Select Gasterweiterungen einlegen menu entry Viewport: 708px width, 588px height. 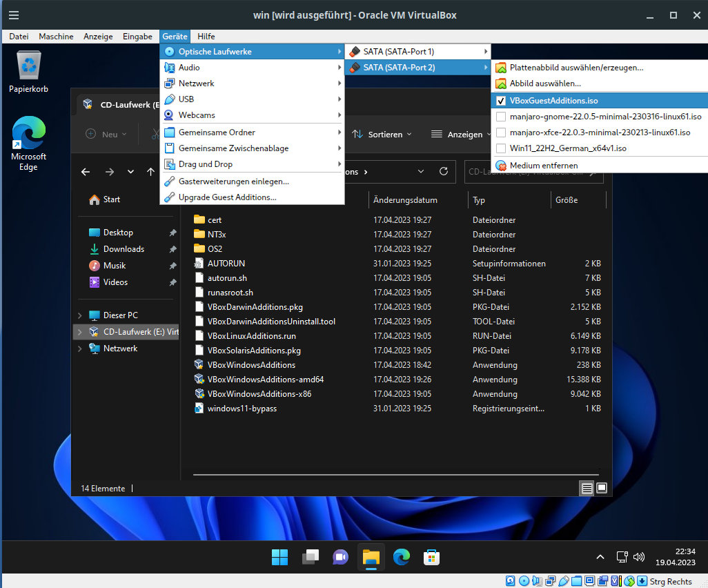coord(233,182)
